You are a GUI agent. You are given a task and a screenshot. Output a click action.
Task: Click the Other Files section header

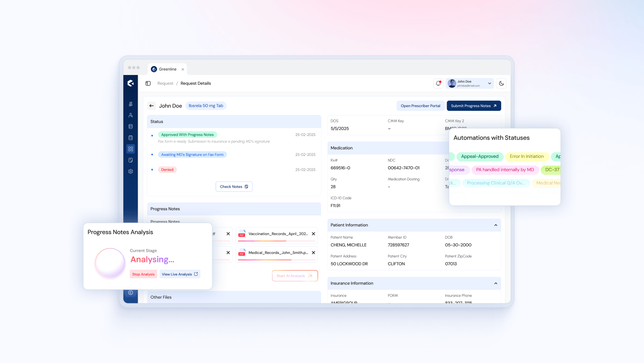(234, 297)
